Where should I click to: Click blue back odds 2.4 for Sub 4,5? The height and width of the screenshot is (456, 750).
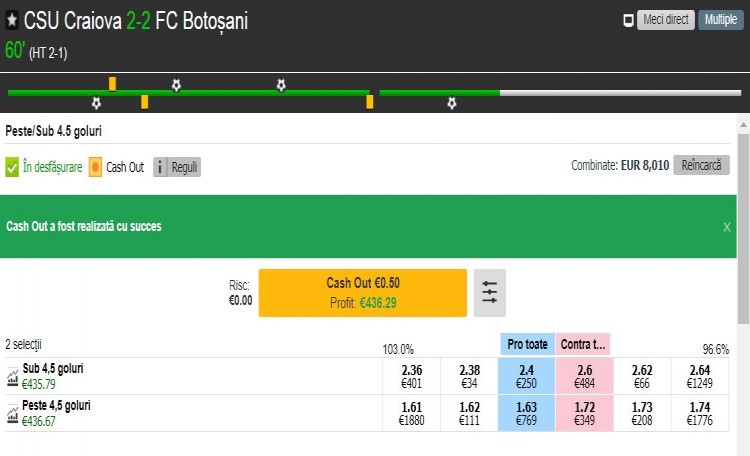(x=527, y=376)
